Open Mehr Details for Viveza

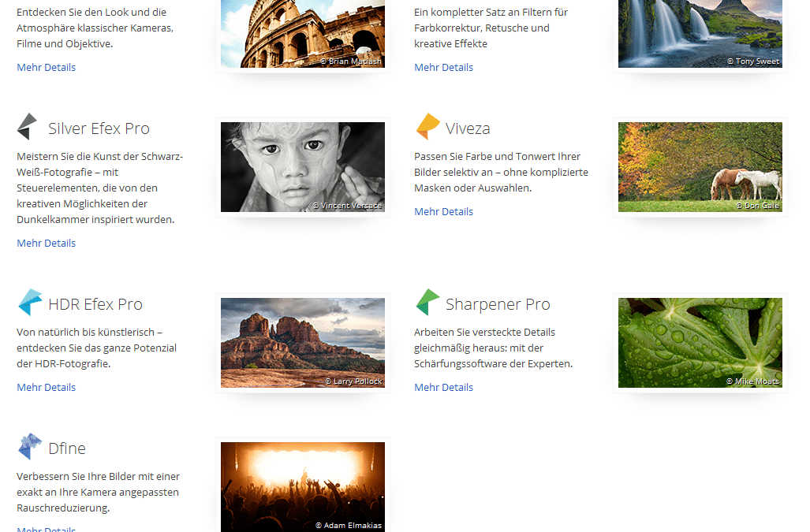443,211
